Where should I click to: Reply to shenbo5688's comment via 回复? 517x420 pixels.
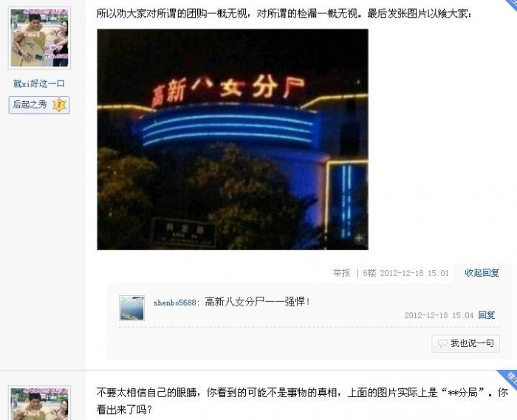(487, 315)
